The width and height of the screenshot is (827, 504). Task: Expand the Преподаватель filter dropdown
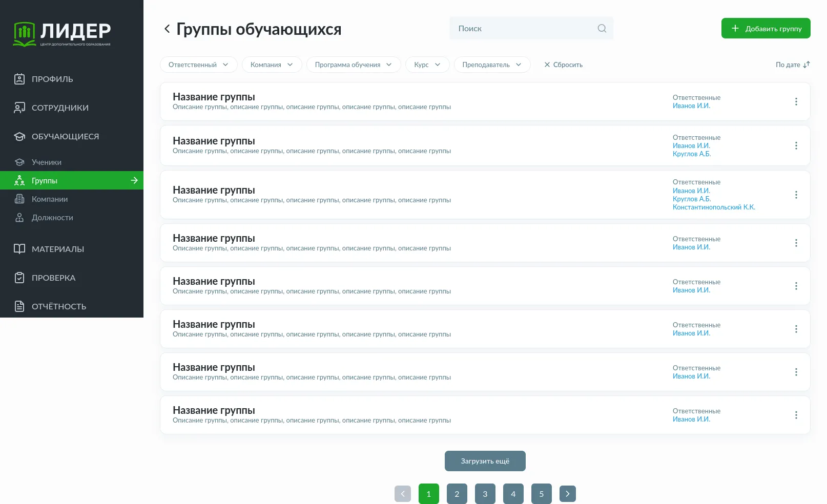point(492,65)
